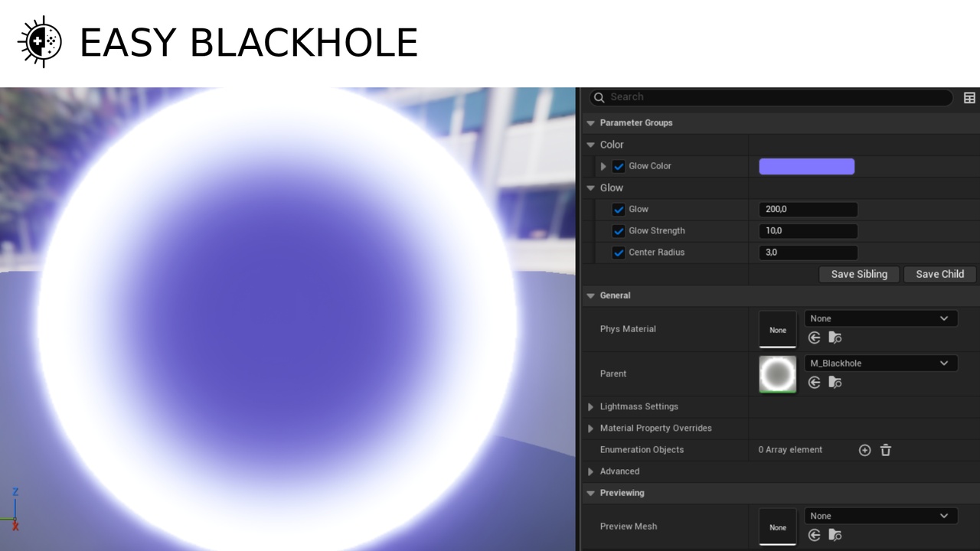
Task: Open the Parent M_Blackhole dropdown
Action: [880, 363]
